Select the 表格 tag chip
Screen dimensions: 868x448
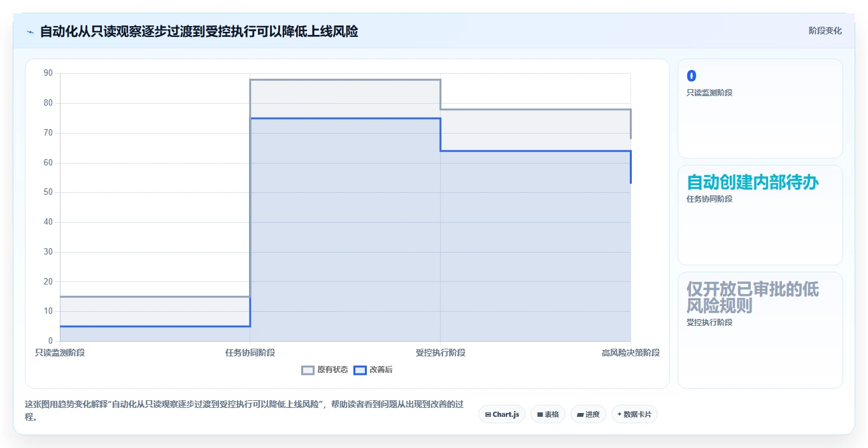[x=548, y=414]
